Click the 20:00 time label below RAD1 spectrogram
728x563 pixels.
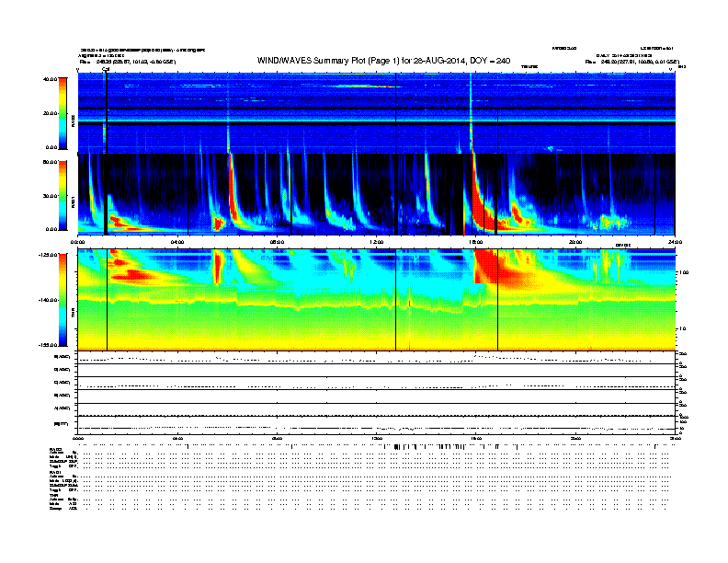(x=575, y=242)
